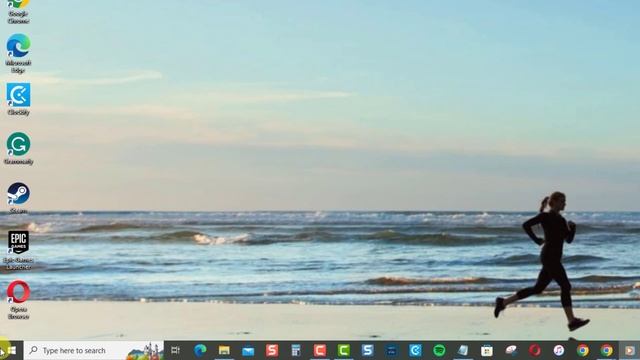Open the Windows Start menu
Screen dimensions: 640x360
pyautogui.click(x=11, y=351)
